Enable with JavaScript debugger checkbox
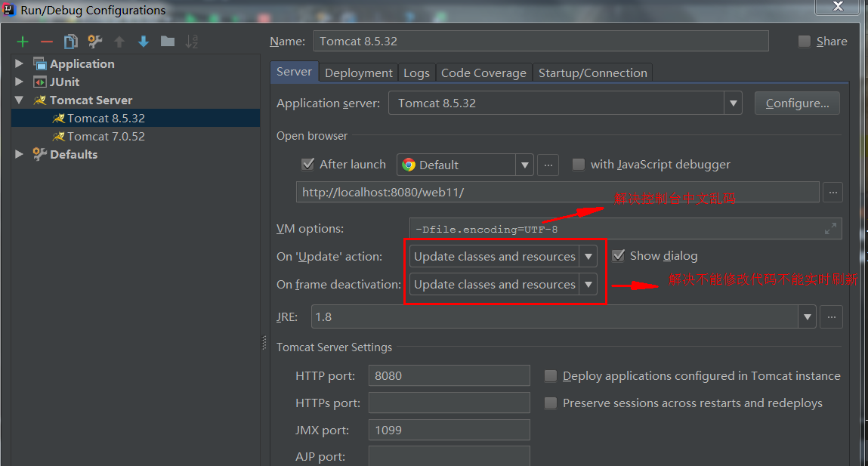 pos(578,165)
